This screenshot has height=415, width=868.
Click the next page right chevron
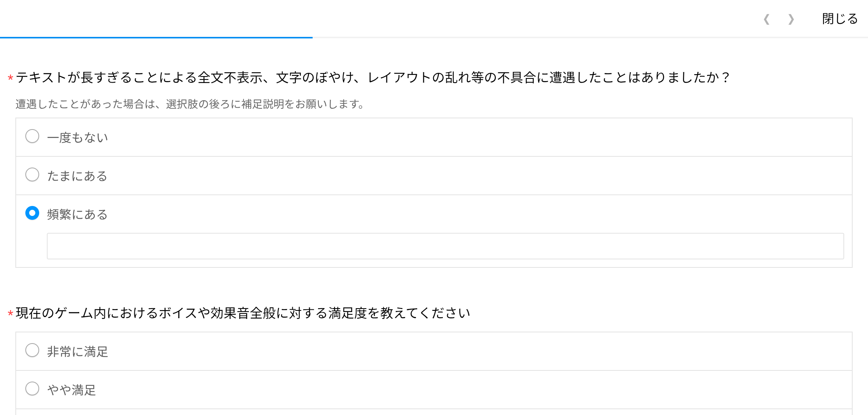click(791, 19)
